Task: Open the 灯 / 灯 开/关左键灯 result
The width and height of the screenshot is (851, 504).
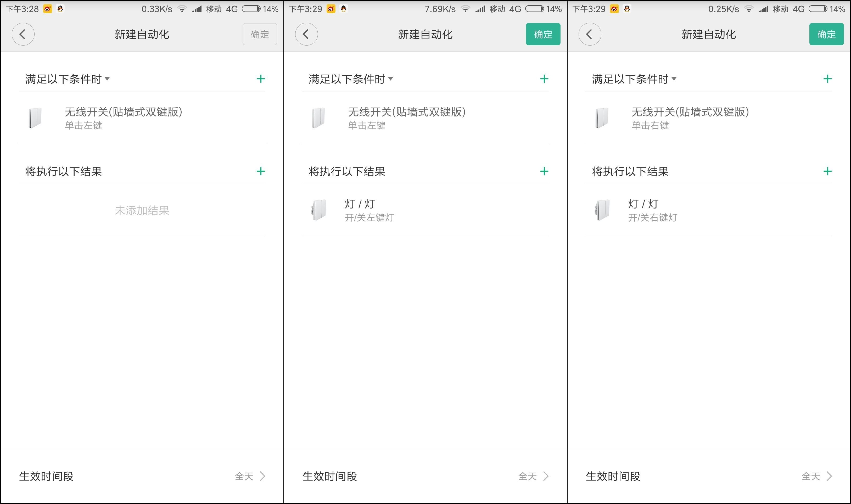Action: coord(425,210)
